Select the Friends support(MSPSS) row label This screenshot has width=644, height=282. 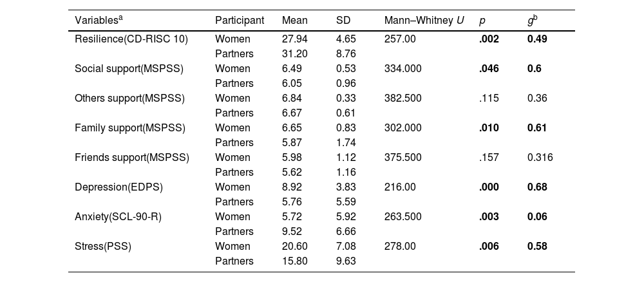click(x=132, y=157)
